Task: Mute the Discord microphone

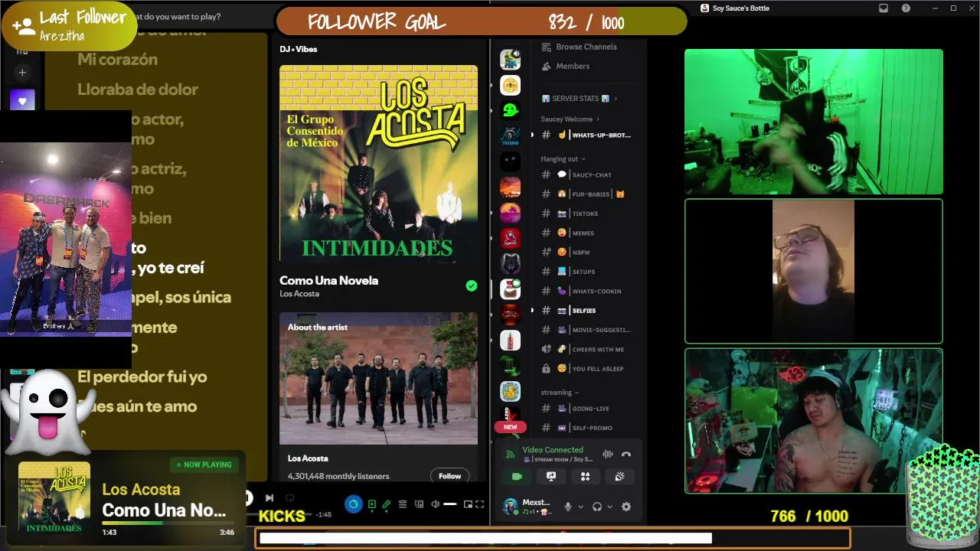Action: click(x=568, y=507)
